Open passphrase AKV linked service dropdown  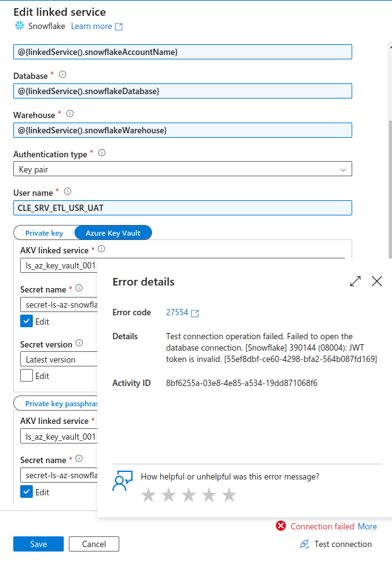tap(59, 437)
